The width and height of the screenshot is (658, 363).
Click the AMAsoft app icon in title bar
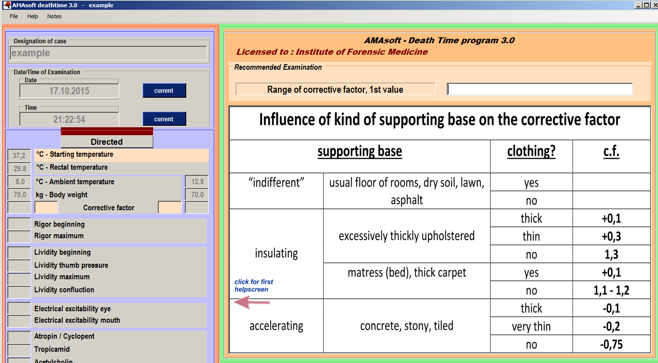pos(6,5)
